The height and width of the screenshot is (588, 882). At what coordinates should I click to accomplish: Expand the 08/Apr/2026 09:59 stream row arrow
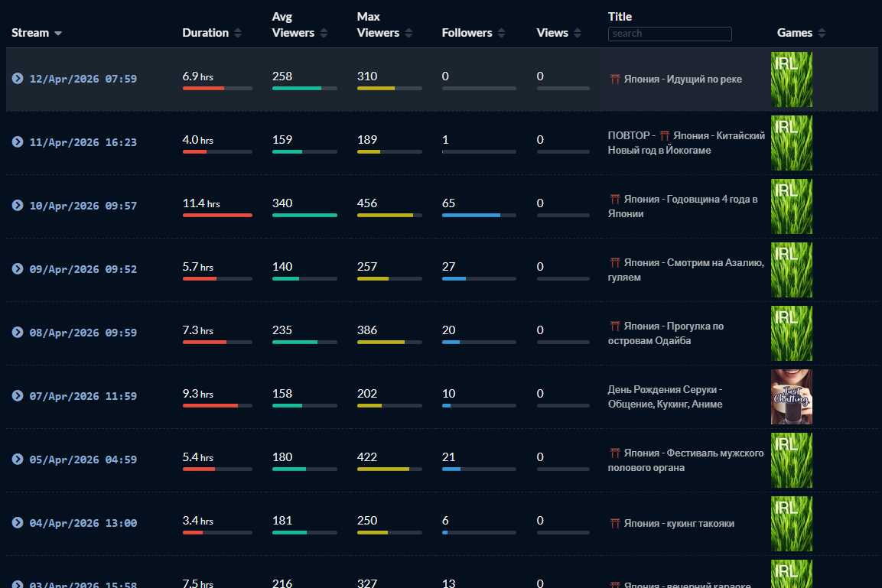point(18,332)
